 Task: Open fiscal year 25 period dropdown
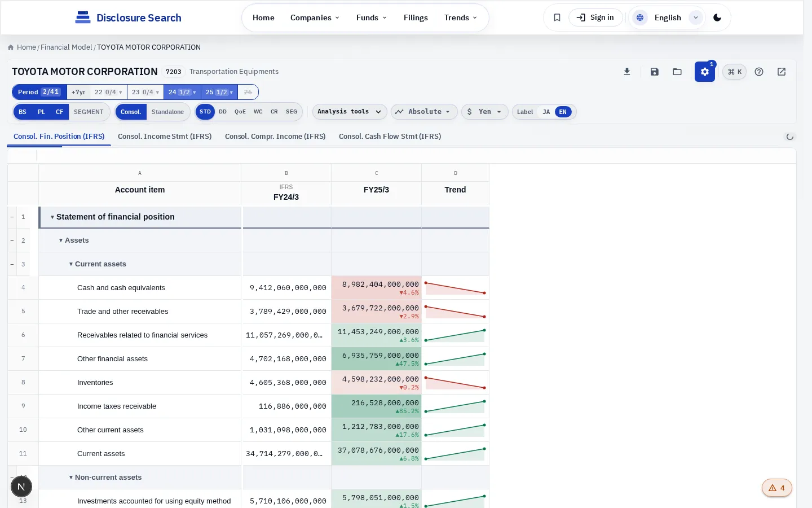click(219, 92)
